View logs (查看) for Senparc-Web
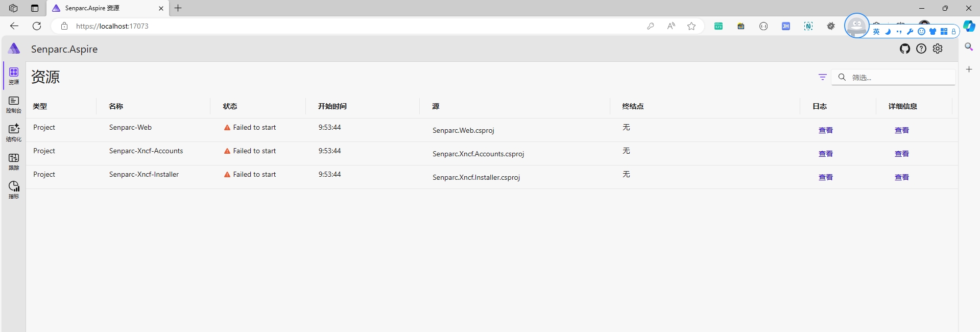 [826, 130]
